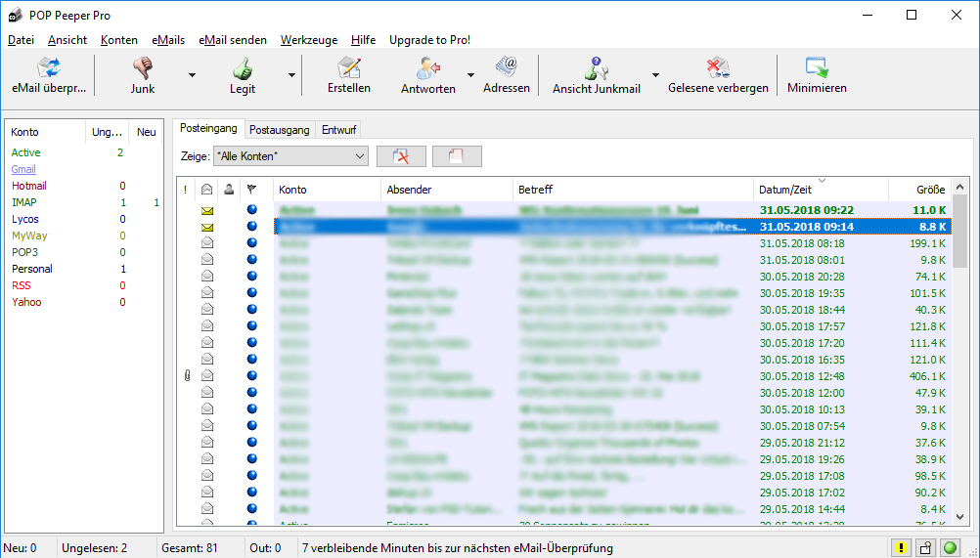Sort messages by Größe column header
The width and height of the screenshot is (980, 558).
coord(919,190)
